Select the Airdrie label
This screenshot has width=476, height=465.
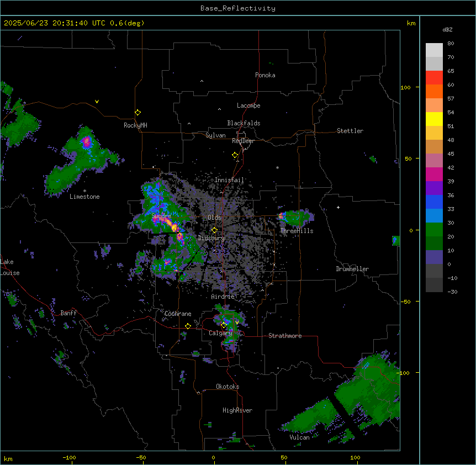[223, 297]
